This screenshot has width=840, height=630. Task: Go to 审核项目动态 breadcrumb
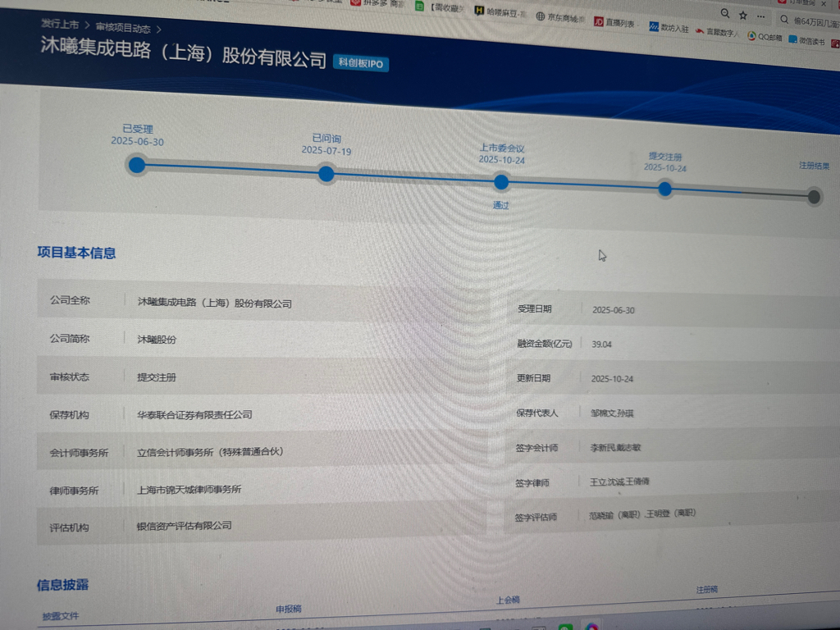[123, 27]
